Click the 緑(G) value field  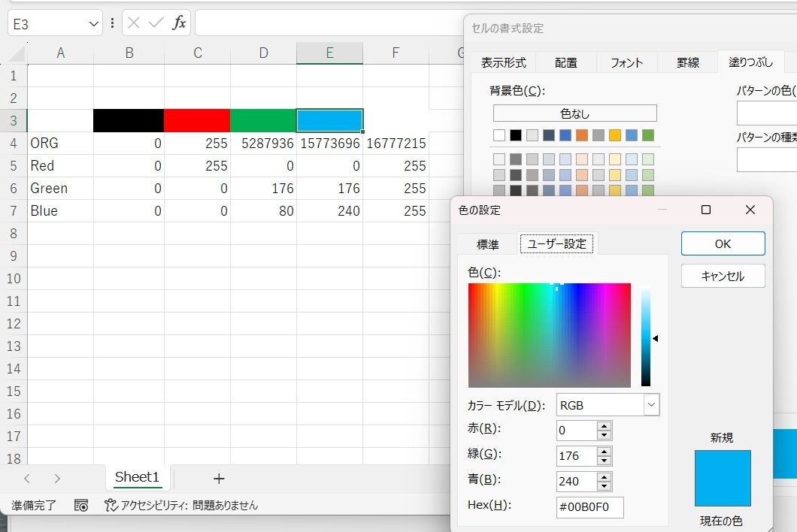click(x=577, y=456)
